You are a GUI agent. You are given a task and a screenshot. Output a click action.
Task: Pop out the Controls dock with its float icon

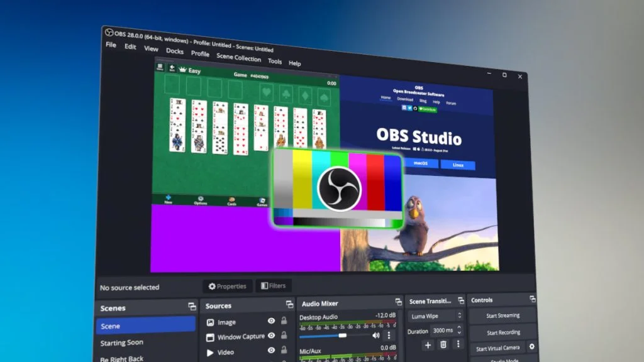click(532, 299)
